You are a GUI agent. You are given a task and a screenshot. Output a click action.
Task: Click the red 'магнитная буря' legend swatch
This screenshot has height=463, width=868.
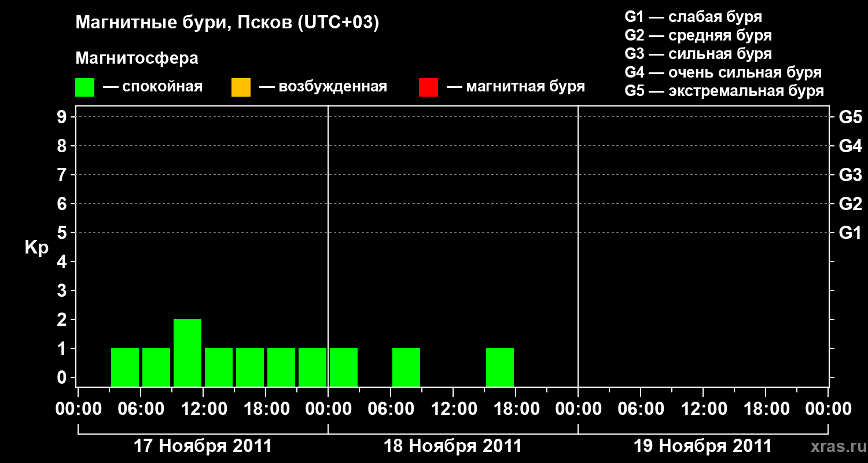pos(428,87)
